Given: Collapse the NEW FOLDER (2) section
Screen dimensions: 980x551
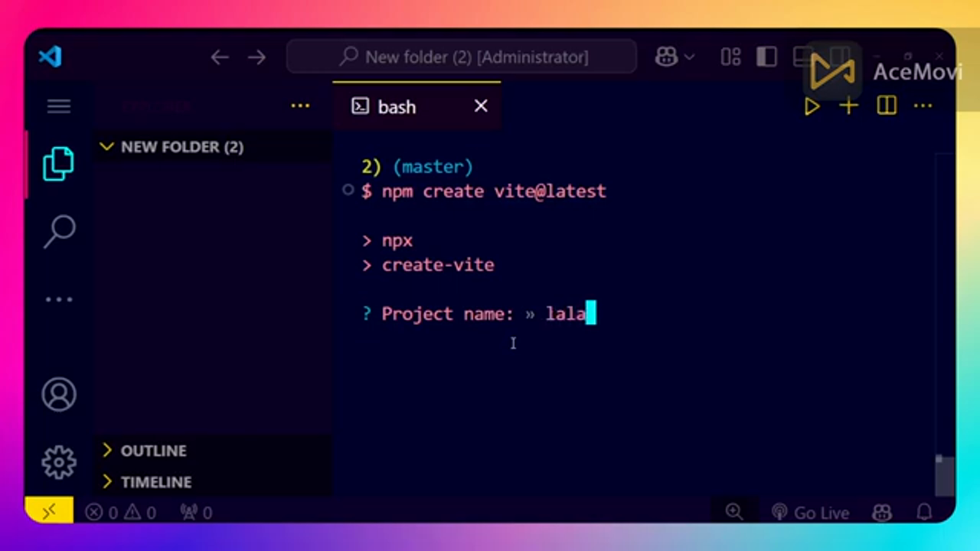Looking at the screenshot, I should click(214, 147).
